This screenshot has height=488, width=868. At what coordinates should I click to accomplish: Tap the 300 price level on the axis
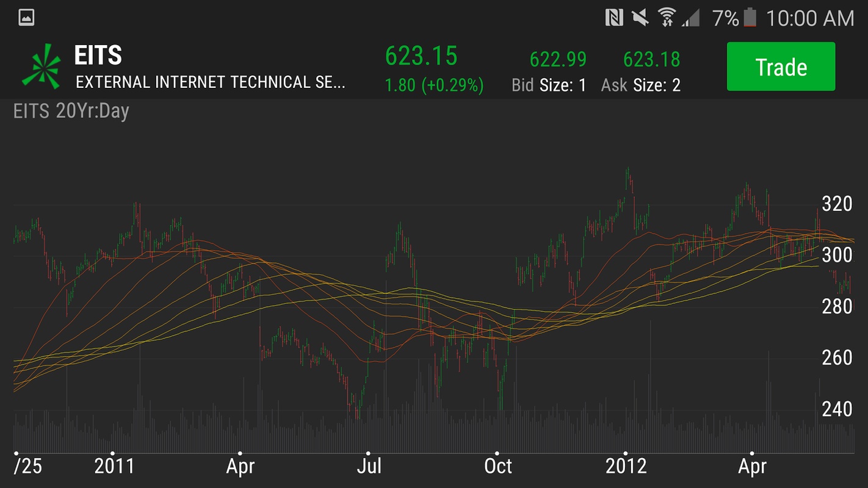837,254
